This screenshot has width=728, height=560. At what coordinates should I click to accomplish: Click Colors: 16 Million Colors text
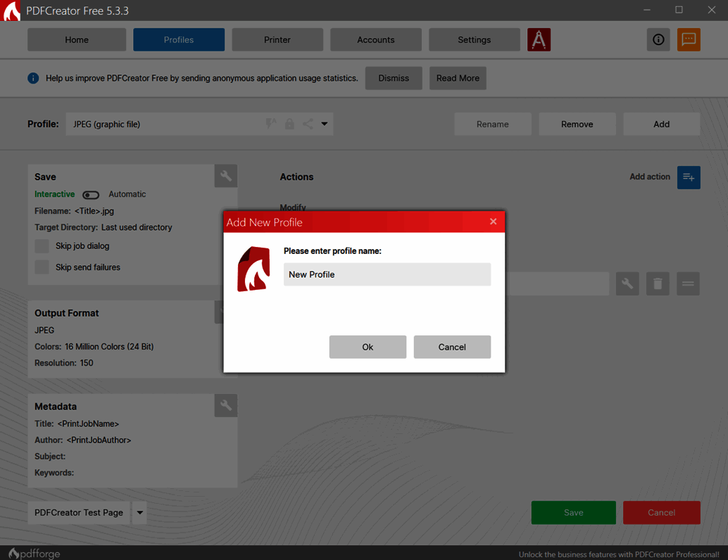tap(94, 347)
